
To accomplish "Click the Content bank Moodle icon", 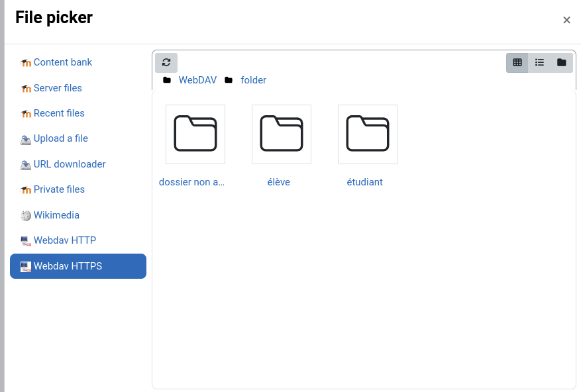I will 26,63.
